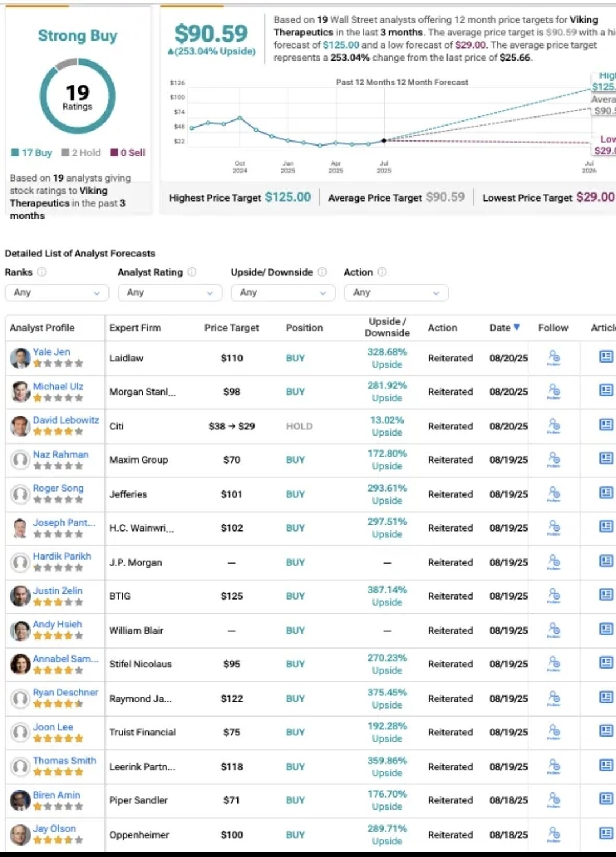Open article icon for Justin Zelin row
Screen dimensions: 616x857
tap(606, 595)
